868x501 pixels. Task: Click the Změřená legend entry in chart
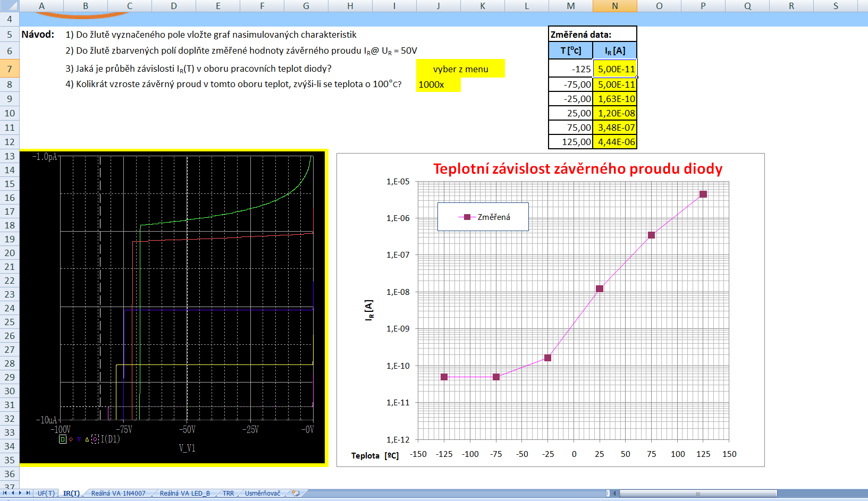[x=484, y=217]
